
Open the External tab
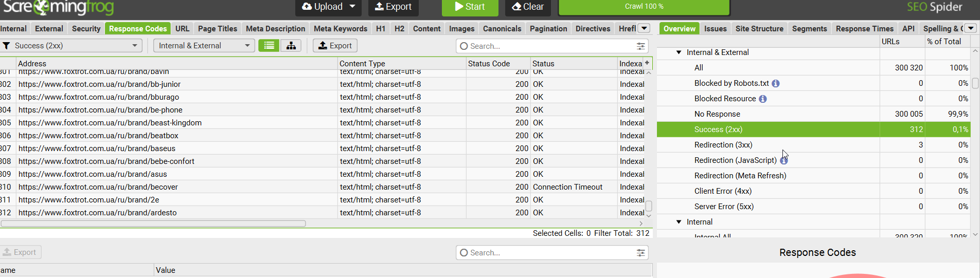point(49,29)
